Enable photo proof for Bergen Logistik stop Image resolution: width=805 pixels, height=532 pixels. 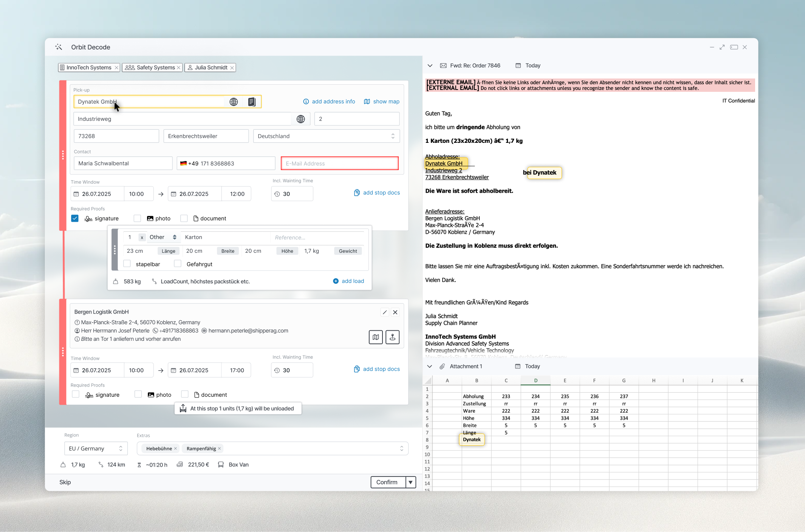[x=138, y=394]
